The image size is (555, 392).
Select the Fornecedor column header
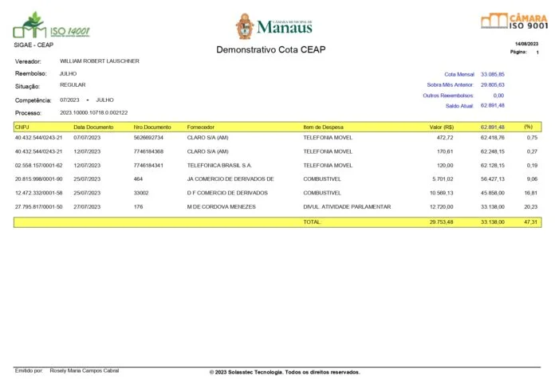pos(207,127)
